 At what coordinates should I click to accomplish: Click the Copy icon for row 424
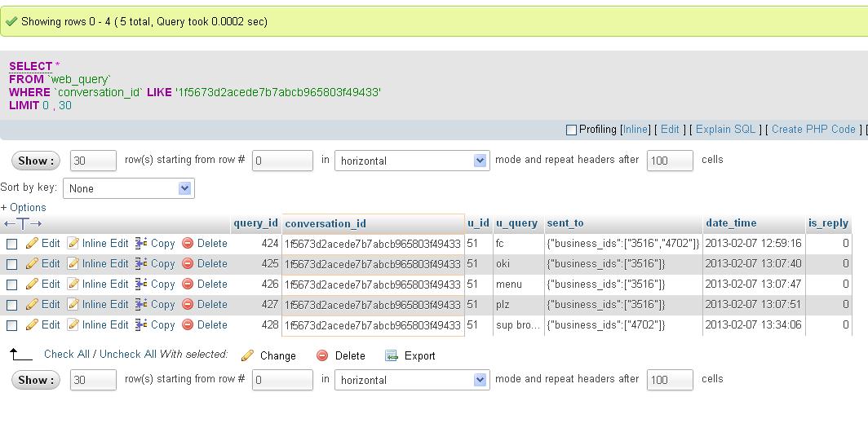[x=141, y=244]
